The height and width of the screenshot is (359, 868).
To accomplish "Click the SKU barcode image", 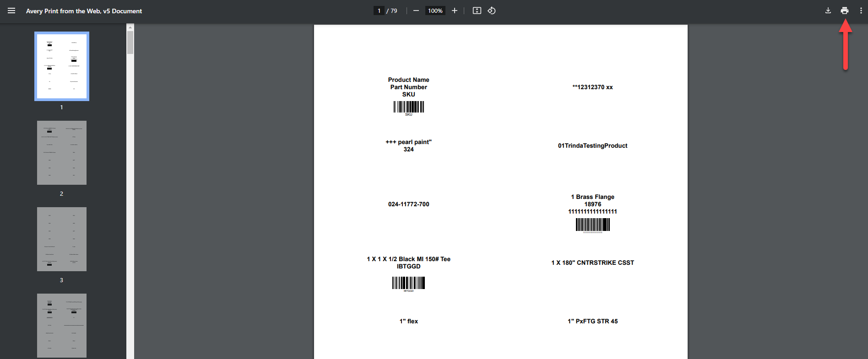I will coord(409,108).
